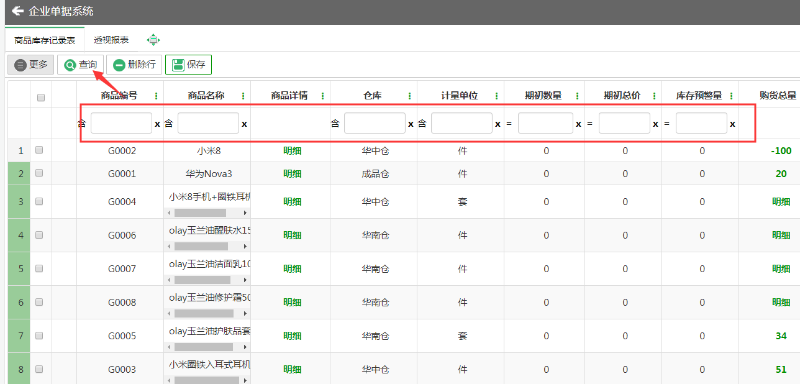The image size is (800, 384).
Task: Click the 保存 button
Action: click(188, 65)
